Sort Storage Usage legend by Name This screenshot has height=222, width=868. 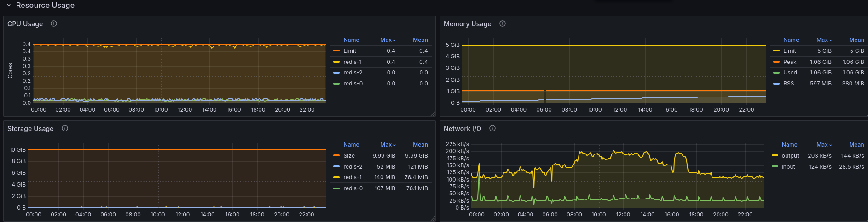tap(351, 145)
